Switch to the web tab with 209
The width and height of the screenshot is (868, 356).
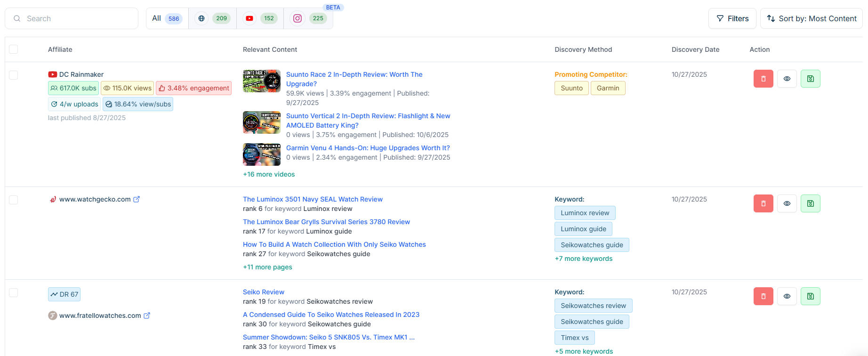(212, 18)
